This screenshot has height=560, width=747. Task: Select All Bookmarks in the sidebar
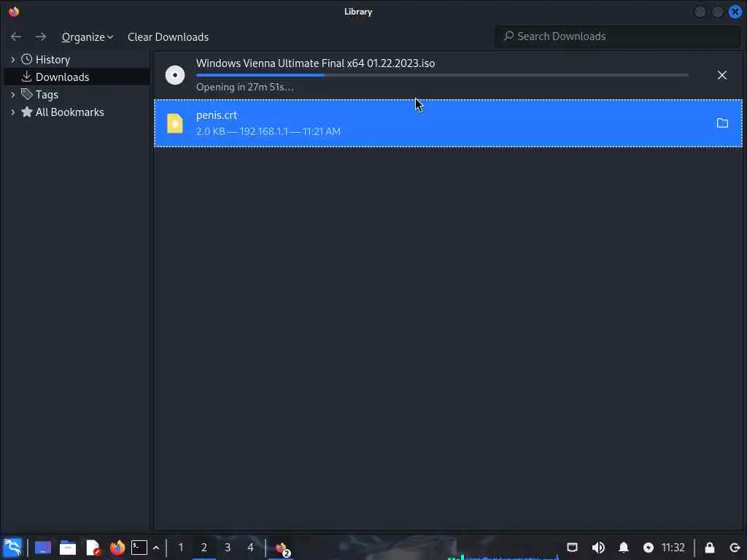pos(69,112)
